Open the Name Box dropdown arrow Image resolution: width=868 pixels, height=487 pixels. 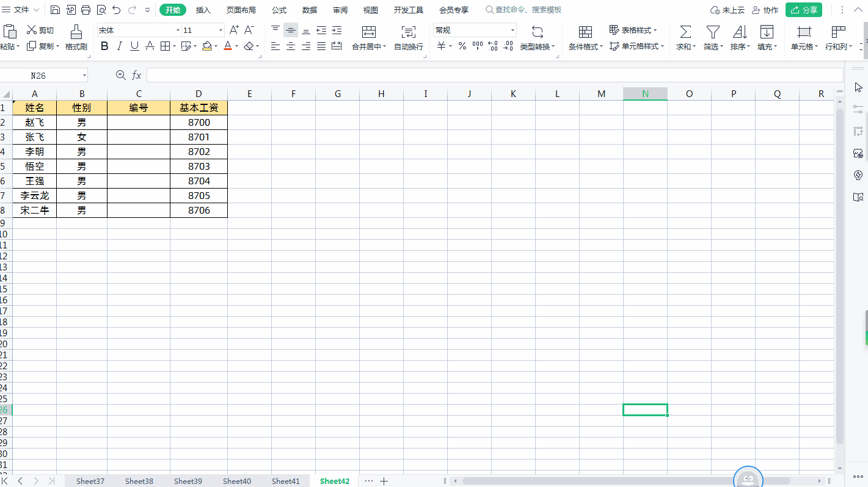[84, 76]
